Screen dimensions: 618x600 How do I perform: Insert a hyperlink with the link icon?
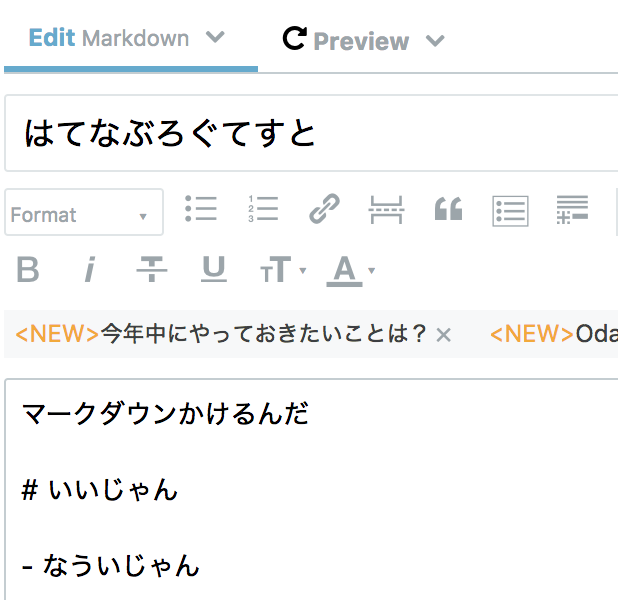[x=324, y=209]
